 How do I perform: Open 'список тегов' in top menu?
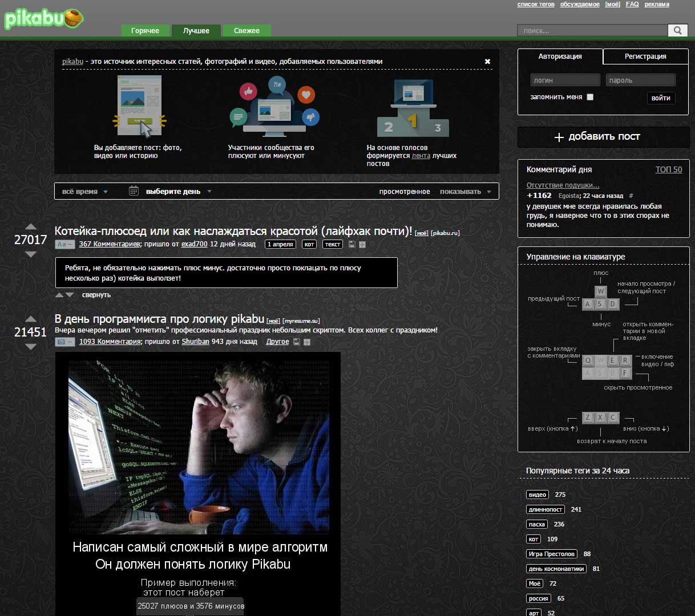coord(536,5)
